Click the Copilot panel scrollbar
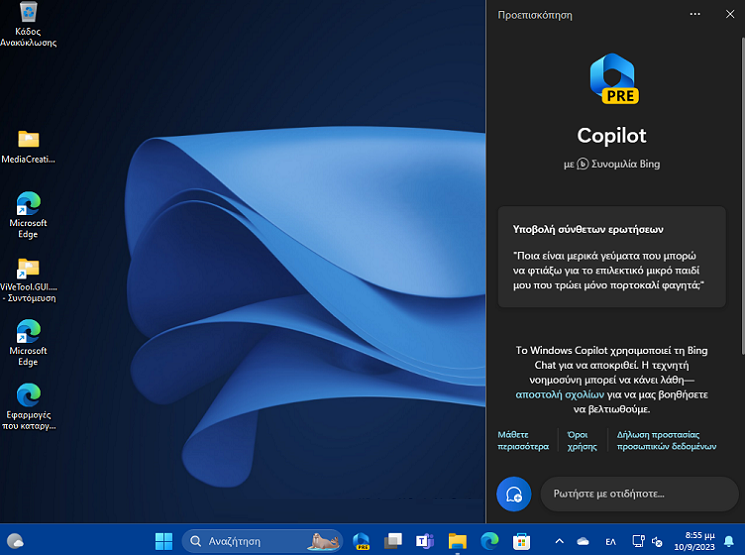The height and width of the screenshot is (555, 745). tap(742, 195)
